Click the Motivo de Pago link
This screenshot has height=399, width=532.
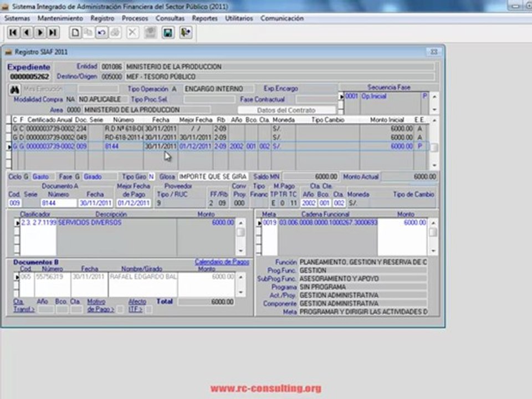tap(100, 305)
